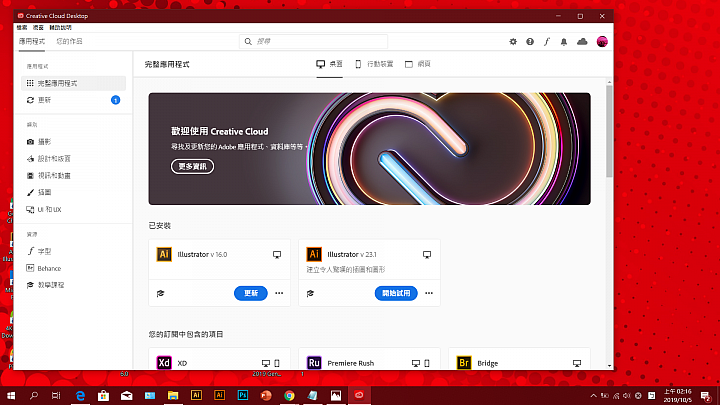Open the Windows action center notifications

706,395
